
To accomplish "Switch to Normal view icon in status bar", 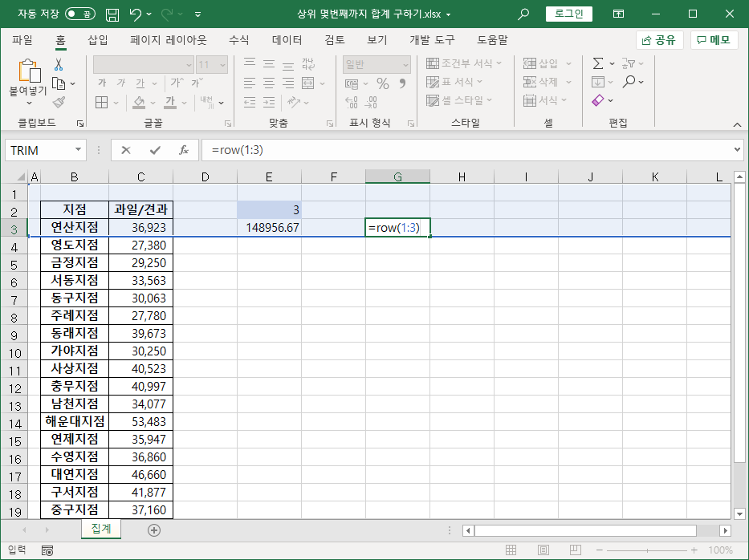I will [x=511, y=550].
